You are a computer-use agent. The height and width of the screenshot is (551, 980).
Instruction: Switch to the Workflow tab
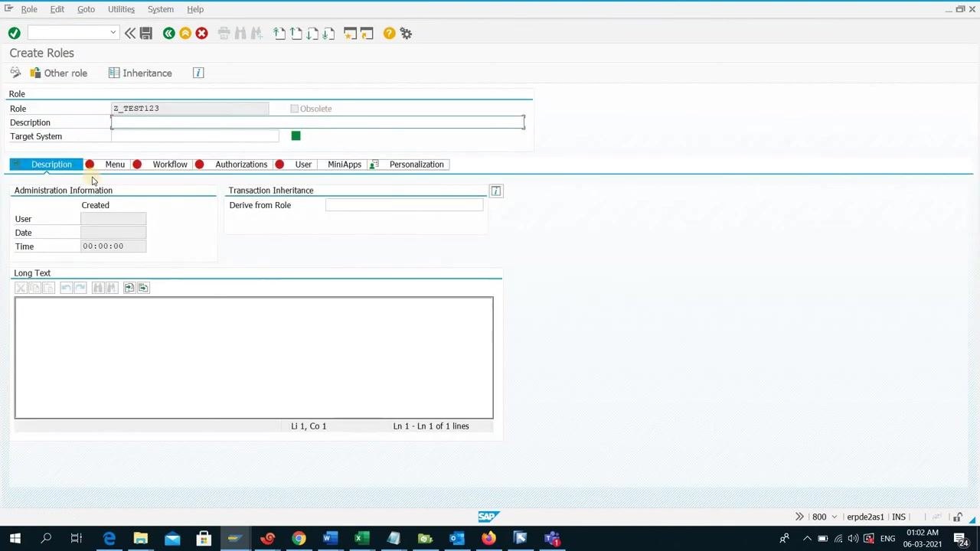pos(170,165)
